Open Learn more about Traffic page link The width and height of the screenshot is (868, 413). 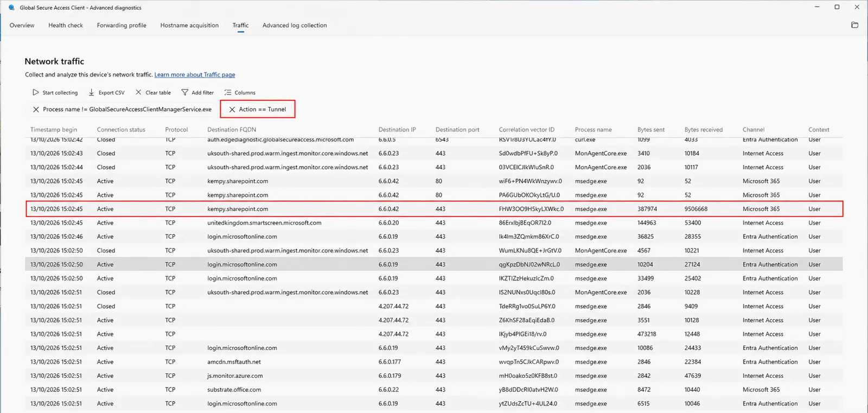click(x=195, y=75)
